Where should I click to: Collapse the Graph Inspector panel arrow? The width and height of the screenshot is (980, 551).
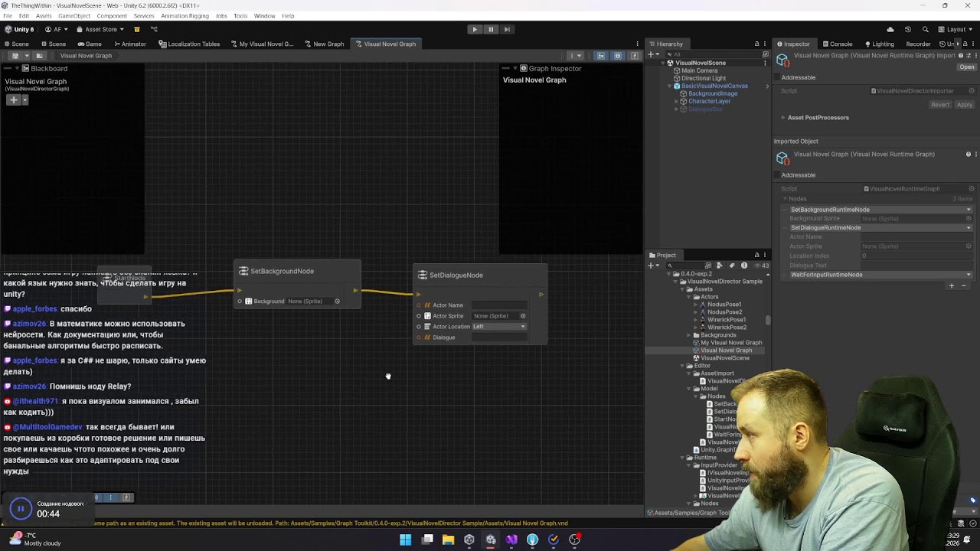(x=514, y=68)
